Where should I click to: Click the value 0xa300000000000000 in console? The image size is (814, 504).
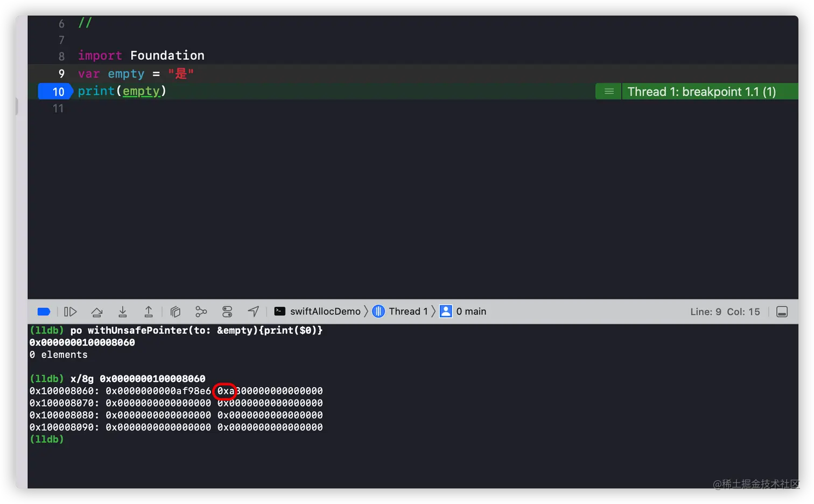coord(270,391)
